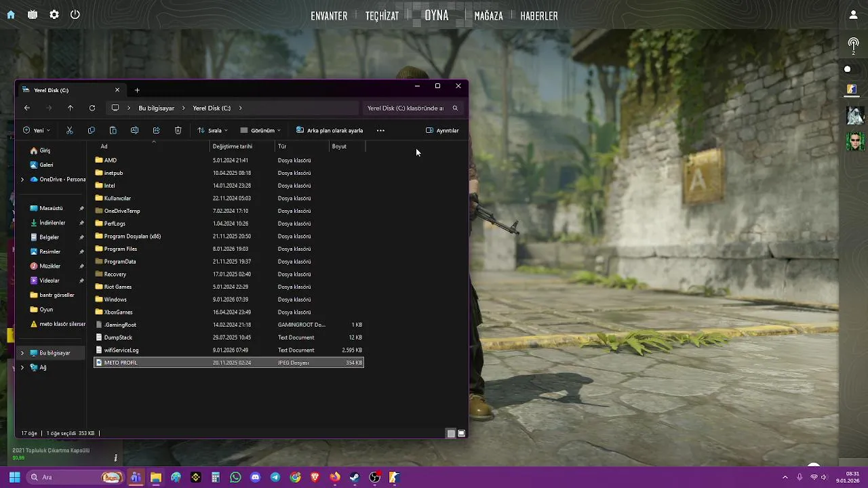868x488 pixels.
Task: Click the Copy icon in Explorer toolbar
Action: coord(91,130)
